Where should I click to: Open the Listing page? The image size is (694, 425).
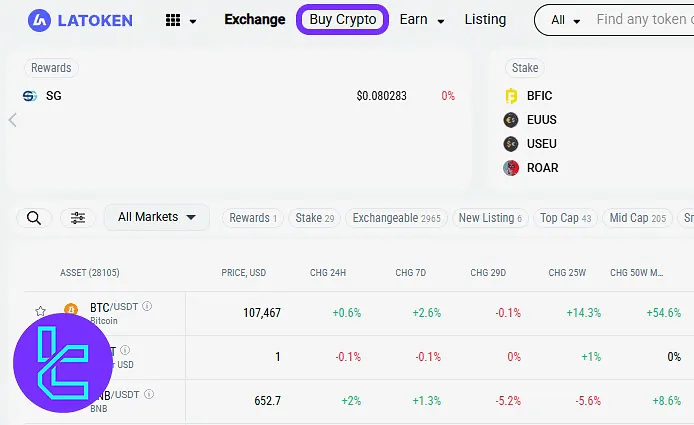485,19
